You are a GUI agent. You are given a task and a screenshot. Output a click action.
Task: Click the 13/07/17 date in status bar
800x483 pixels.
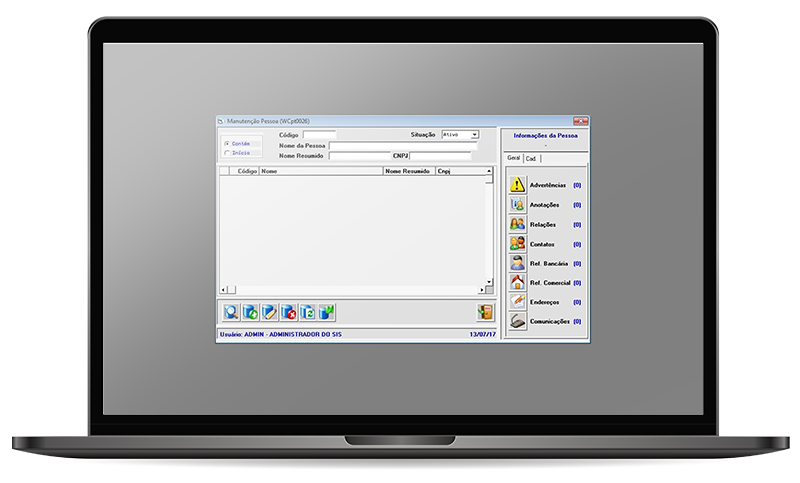[x=483, y=335]
